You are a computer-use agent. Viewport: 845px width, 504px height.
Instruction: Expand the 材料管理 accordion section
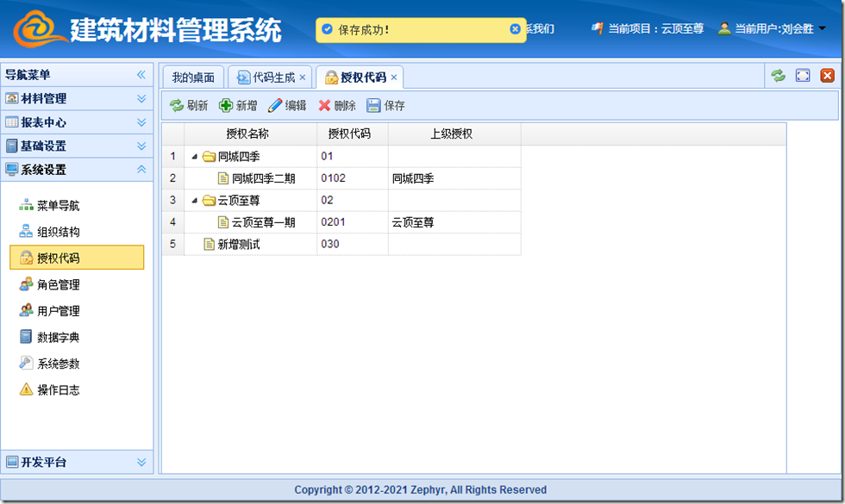141,99
